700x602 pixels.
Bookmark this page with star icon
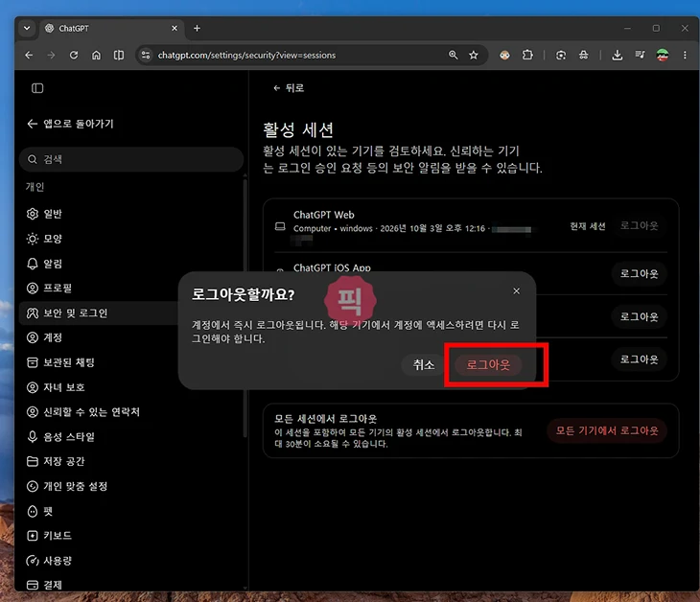474,56
